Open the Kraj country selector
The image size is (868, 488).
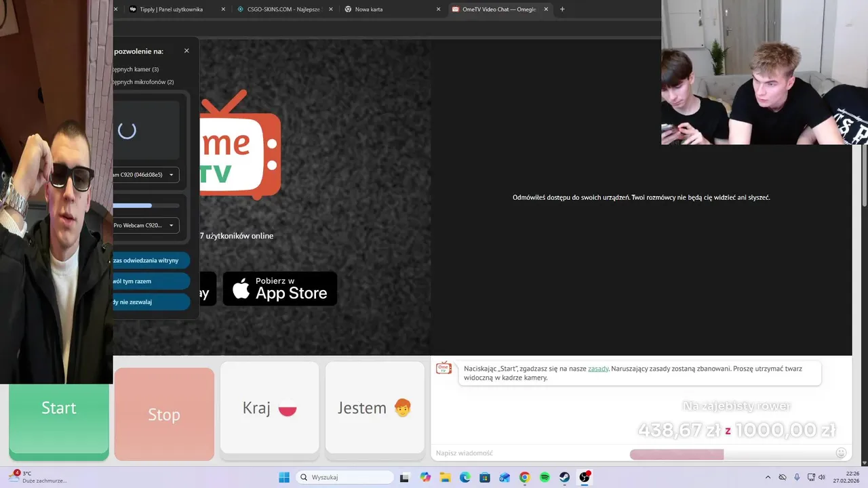(270, 408)
